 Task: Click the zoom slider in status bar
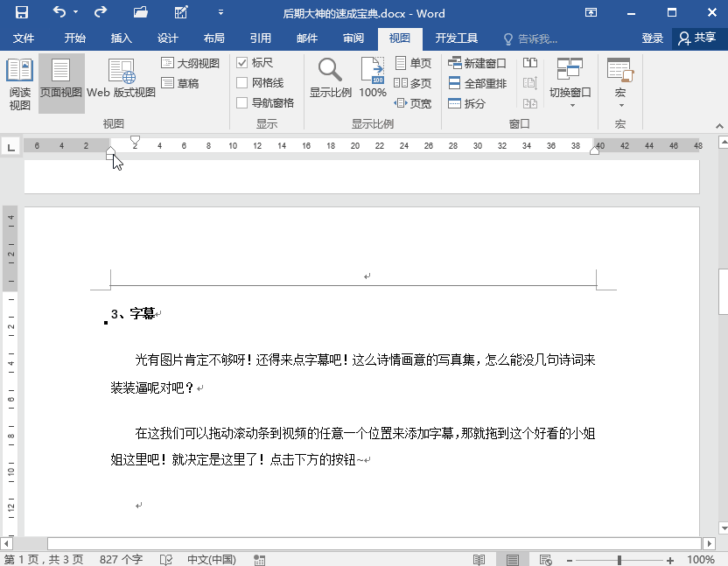[619, 560]
